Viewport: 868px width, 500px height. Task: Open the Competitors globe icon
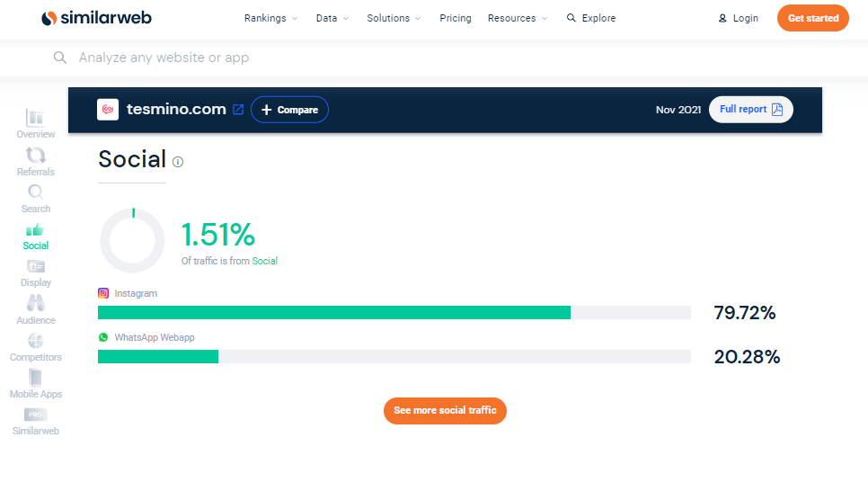point(35,340)
